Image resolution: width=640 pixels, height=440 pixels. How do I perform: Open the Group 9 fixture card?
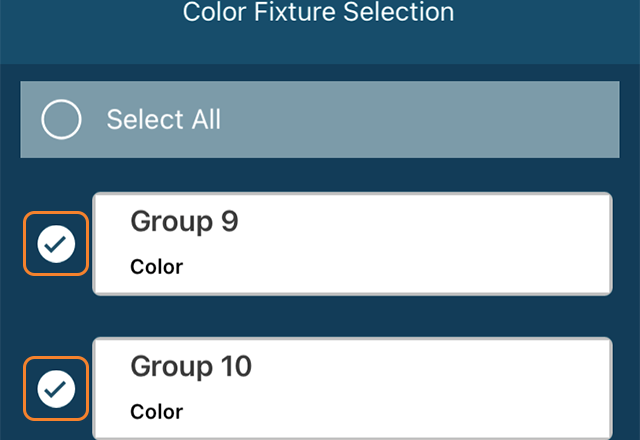click(352, 244)
